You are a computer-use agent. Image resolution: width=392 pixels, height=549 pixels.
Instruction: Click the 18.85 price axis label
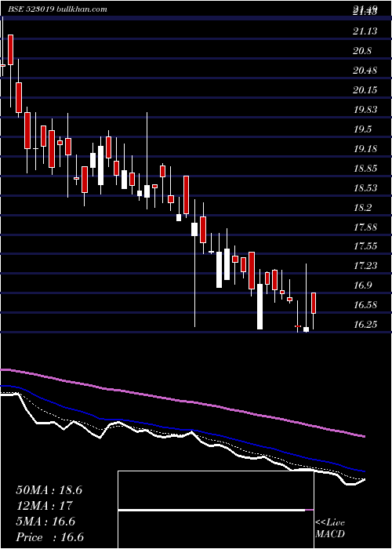click(365, 169)
